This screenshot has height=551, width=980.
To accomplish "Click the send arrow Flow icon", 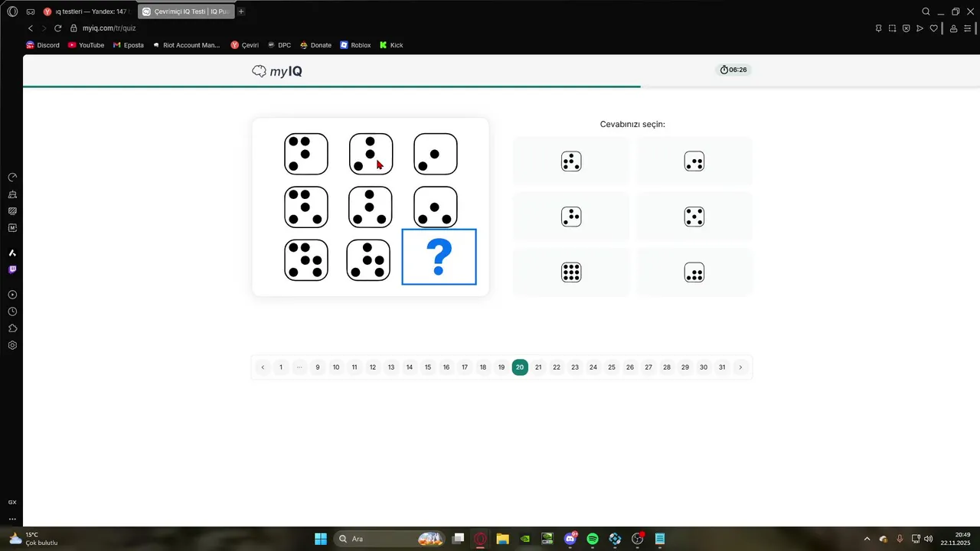I will coord(920,28).
